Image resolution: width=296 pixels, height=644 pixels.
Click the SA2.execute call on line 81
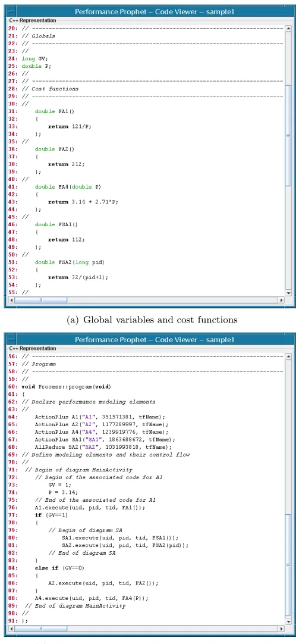(x=125, y=545)
